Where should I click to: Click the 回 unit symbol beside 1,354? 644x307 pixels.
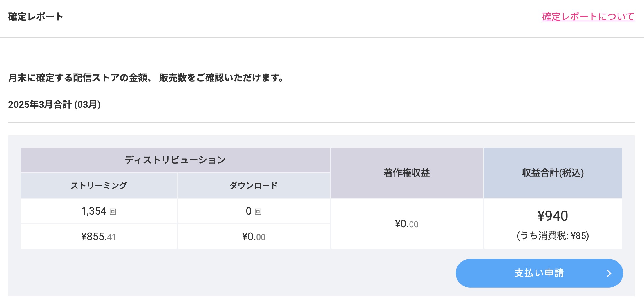coord(113,212)
